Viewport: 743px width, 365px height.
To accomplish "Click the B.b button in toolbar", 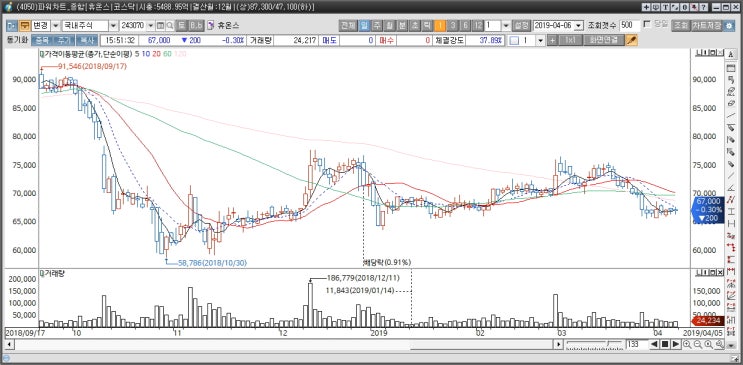I will click(x=197, y=26).
